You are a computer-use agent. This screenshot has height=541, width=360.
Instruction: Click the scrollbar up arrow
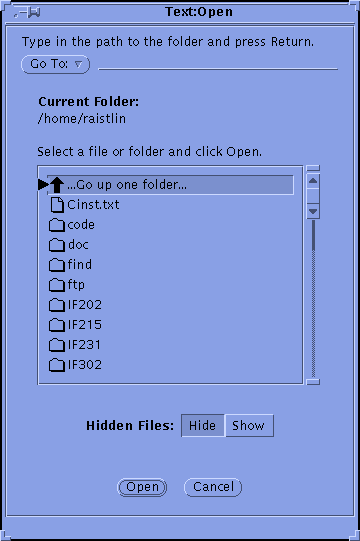313,181
